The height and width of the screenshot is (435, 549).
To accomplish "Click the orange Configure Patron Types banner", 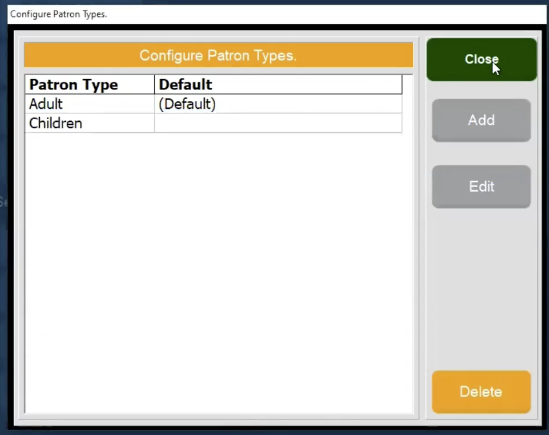I will (218, 55).
